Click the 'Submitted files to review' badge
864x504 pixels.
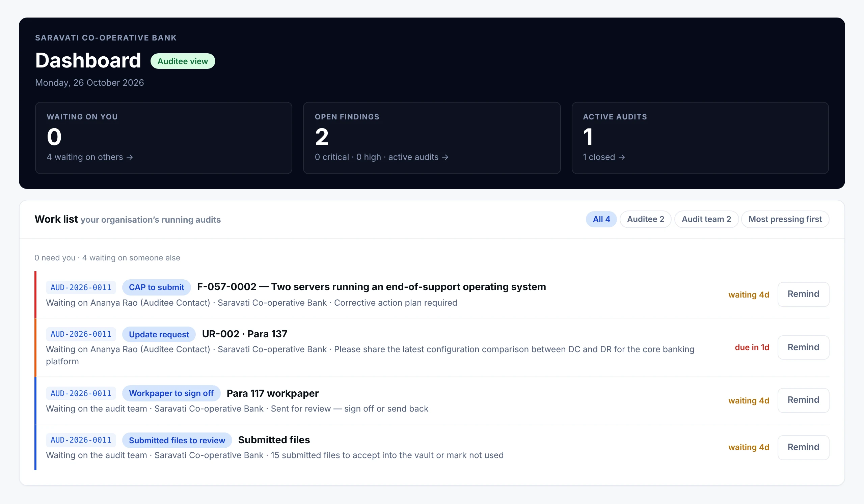[x=177, y=440]
